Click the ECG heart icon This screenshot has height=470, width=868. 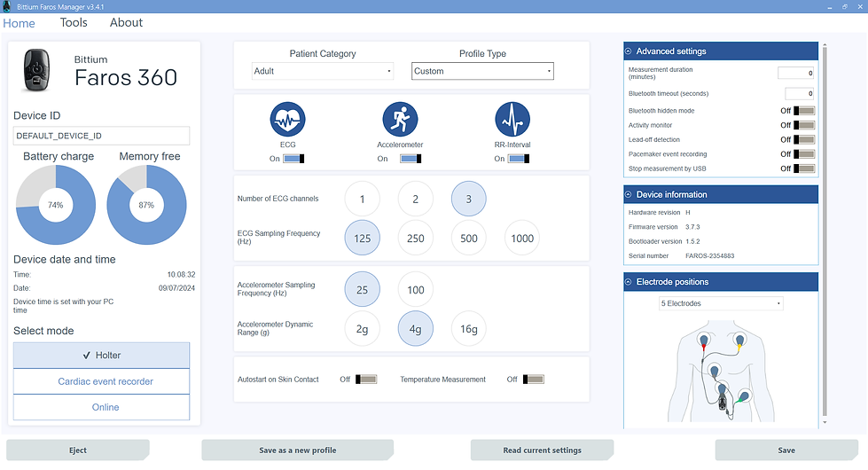(x=287, y=119)
